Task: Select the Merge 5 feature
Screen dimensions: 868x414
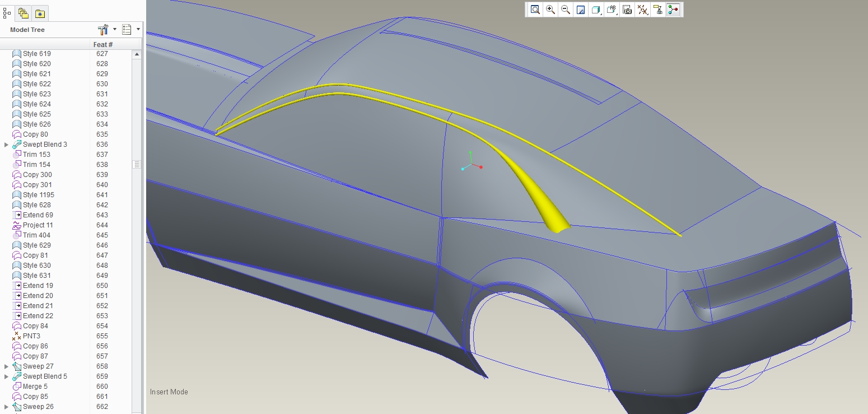Action: tap(35, 387)
